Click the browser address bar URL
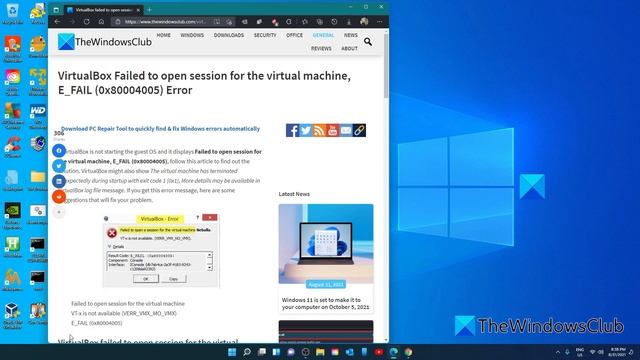This screenshot has height=360, width=640. 165,22
